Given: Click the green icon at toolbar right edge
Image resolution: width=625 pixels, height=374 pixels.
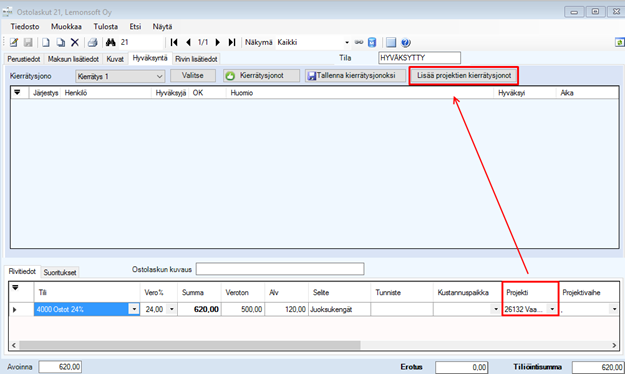Looking at the screenshot, I should click(619, 42).
